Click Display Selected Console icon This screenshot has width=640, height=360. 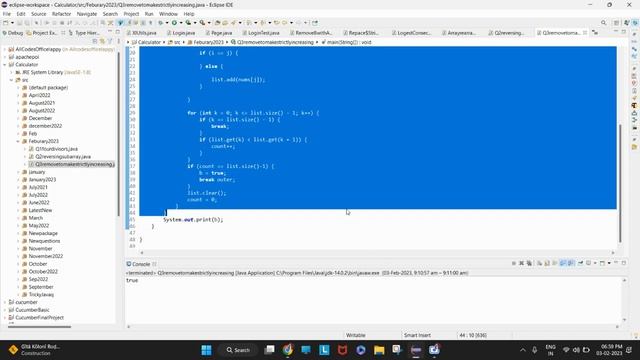click(589, 263)
